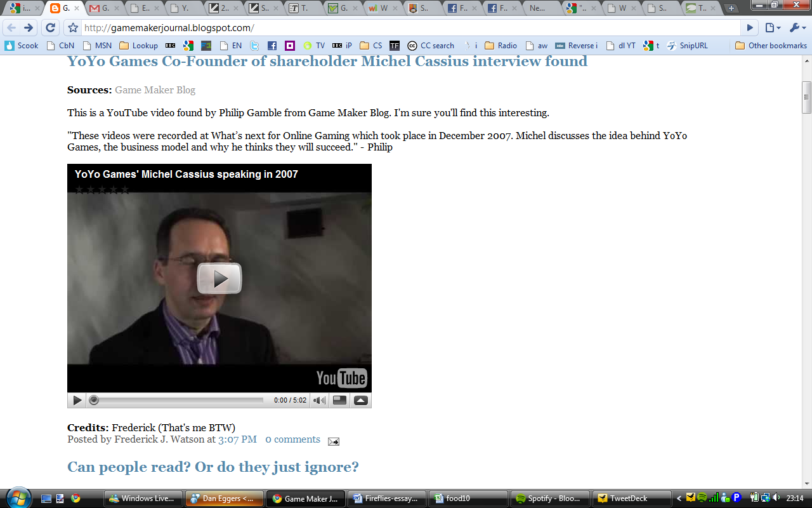The width and height of the screenshot is (812, 508).
Task: Open the YoYo Games Co-Founder post title
Action: 327,61
